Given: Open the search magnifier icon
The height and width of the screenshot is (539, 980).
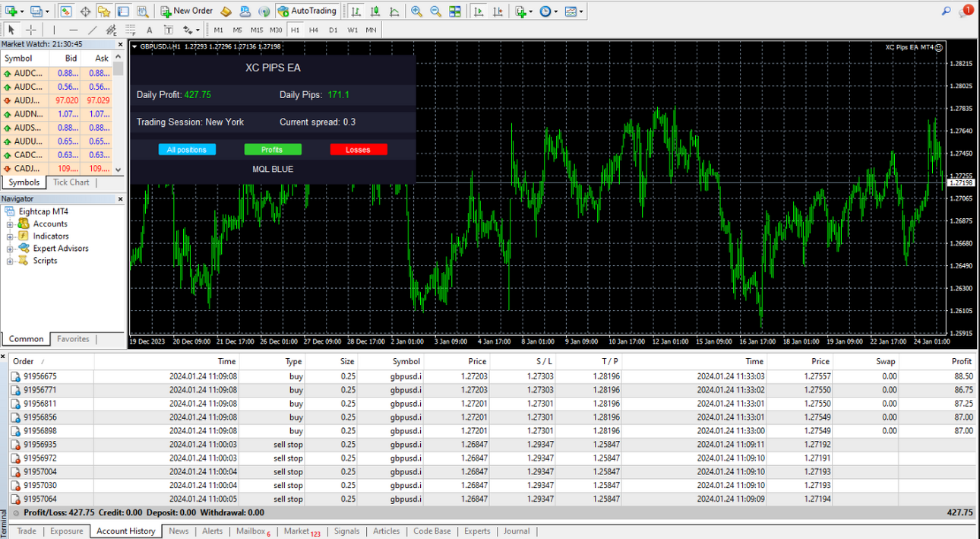Looking at the screenshot, I should click(x=946, y=11).
